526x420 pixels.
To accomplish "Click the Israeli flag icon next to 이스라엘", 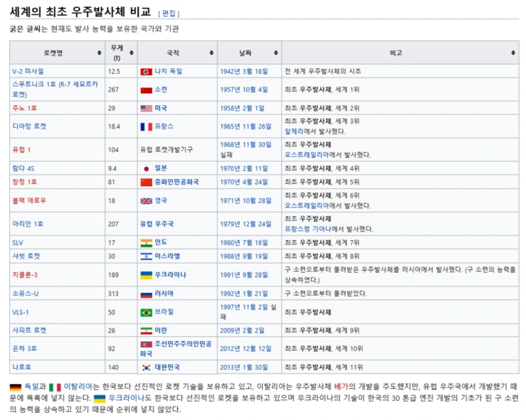I will pos(146,257).
